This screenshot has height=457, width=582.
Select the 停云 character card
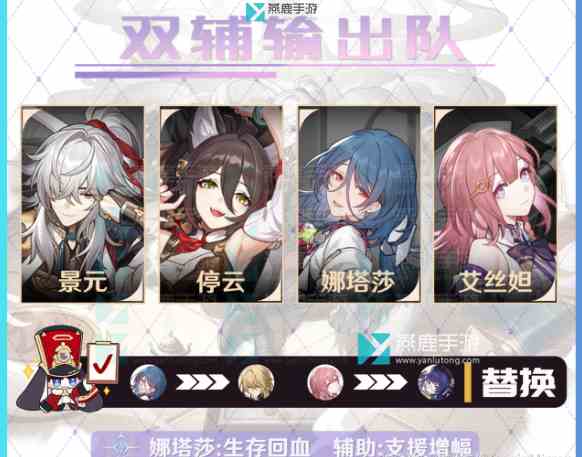tap(221, 204)
